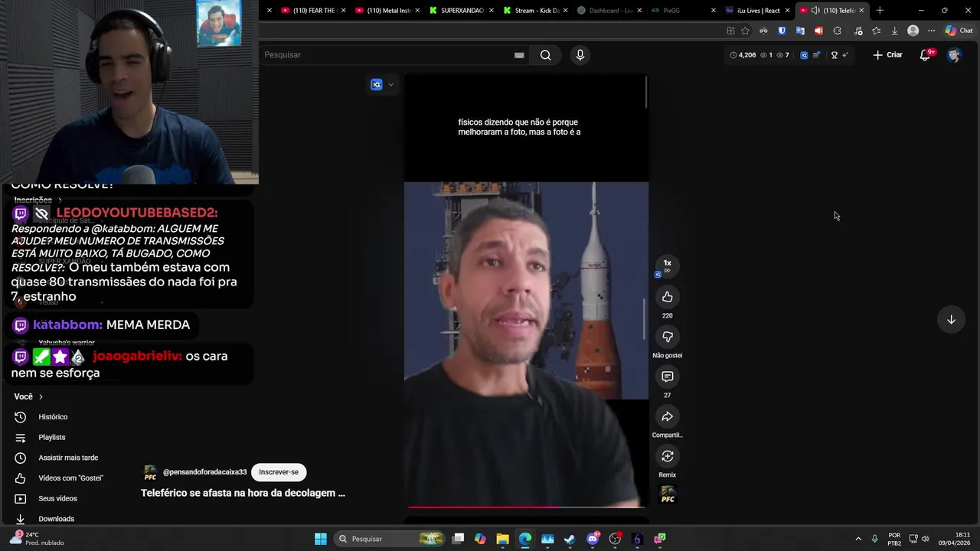Open the Bitwarden shield extension
The height and width of the screenshot is (551, 980).
(782, 31)
